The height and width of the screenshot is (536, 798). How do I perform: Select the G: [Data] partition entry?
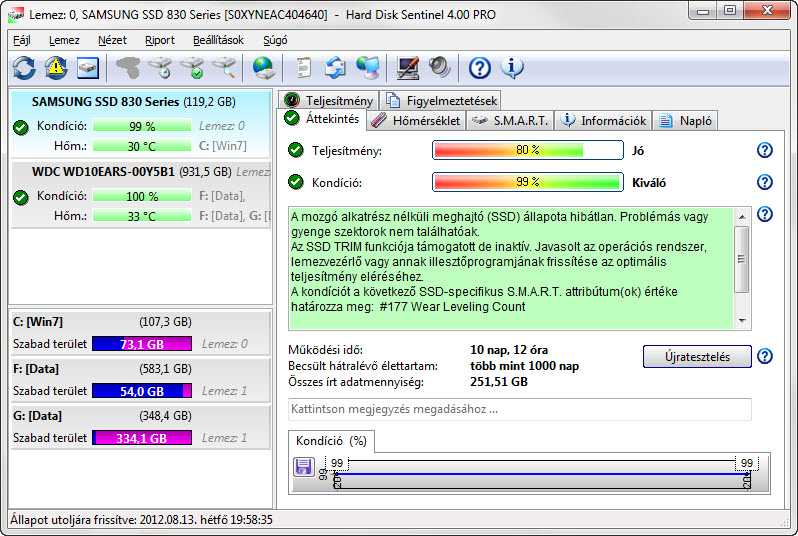(x=140, y=427)
